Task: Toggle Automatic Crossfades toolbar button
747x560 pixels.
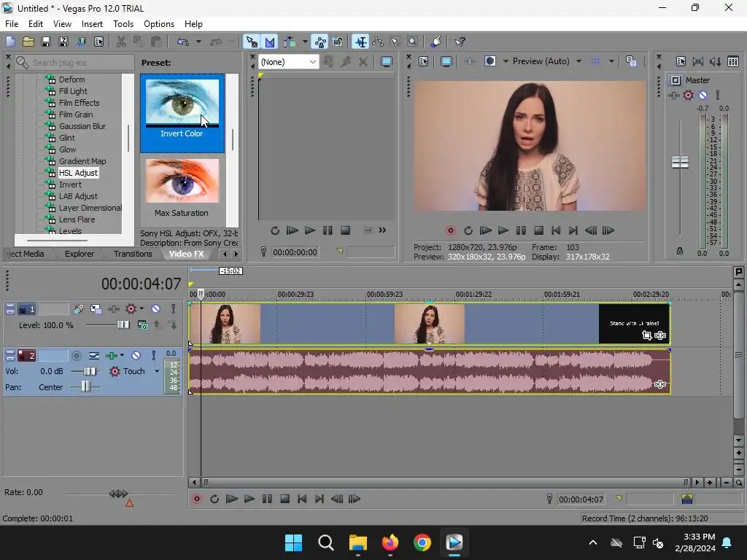Action: 270,42
